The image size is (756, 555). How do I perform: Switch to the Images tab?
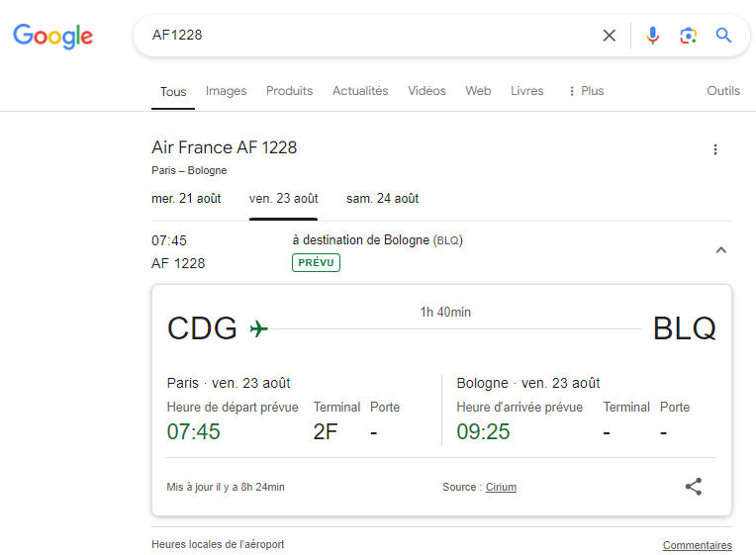[x=226, y=91]
